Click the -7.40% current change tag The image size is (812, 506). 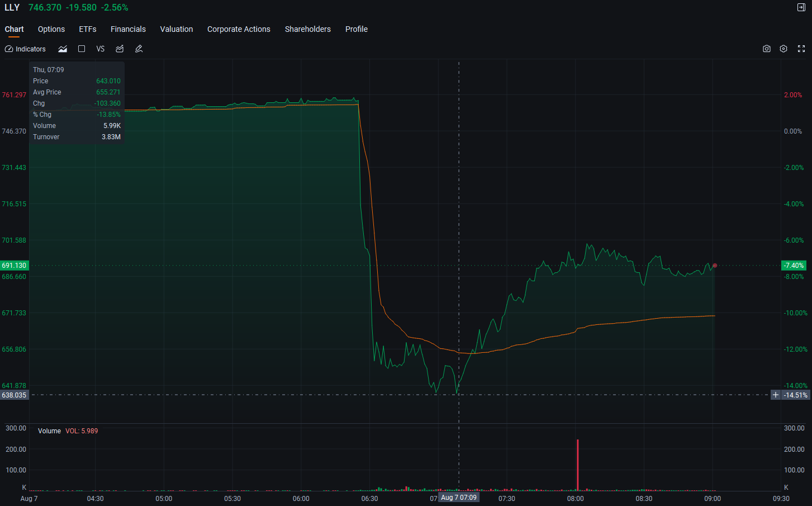(794, 266)
